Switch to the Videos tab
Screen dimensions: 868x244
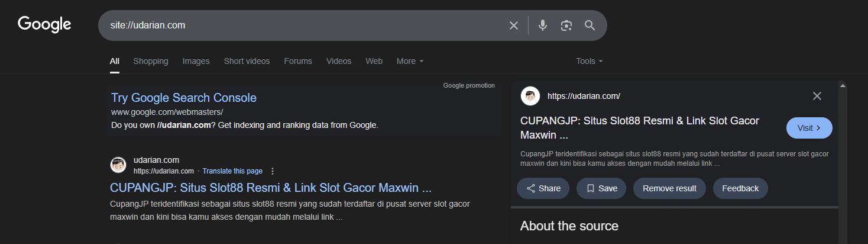click(x=339, y=61)
